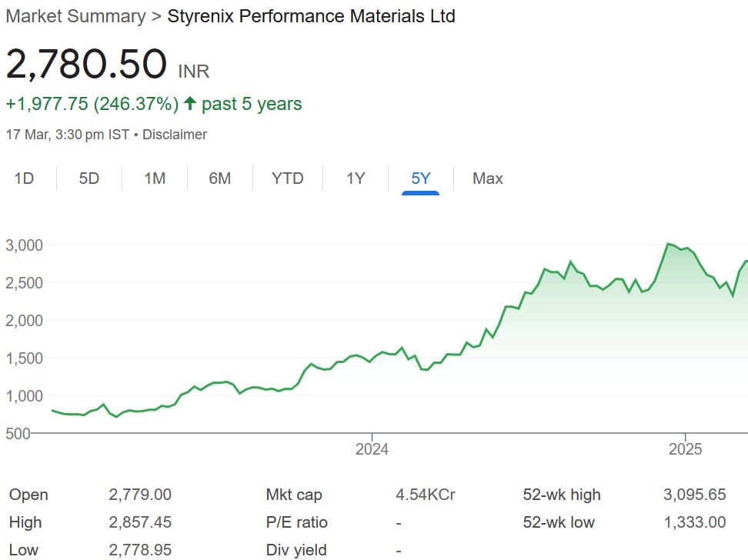The height and width of the screenshot is (560, 748).
Task: Click the 3,095.65 52-week high value
Action: pos(695,495)
